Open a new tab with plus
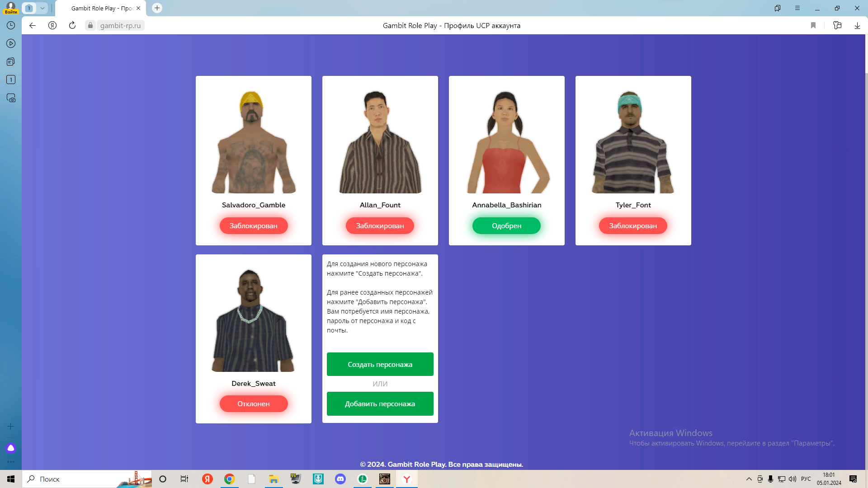Image resolution: width=868 pixels, height=488 pixels. [157, 8]
